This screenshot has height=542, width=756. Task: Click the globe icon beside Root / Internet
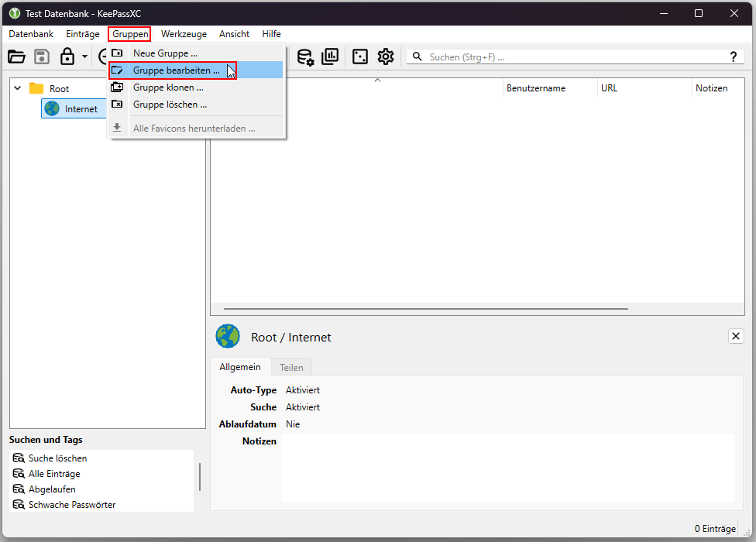228,336
